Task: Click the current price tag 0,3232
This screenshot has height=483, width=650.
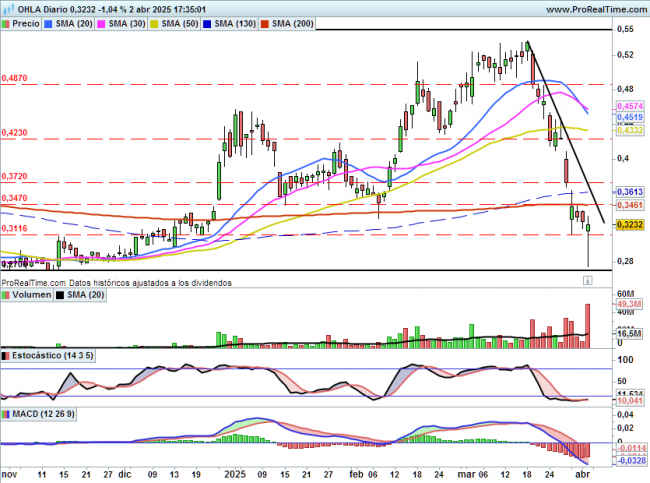Action: (x=630, y=225)
